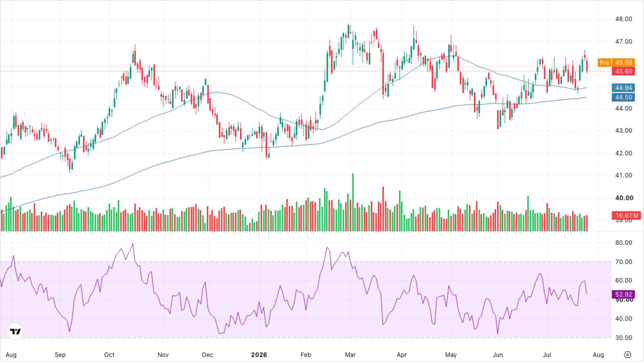Click the RSI 70.00 overbought scale label

(x=624, y=262)
